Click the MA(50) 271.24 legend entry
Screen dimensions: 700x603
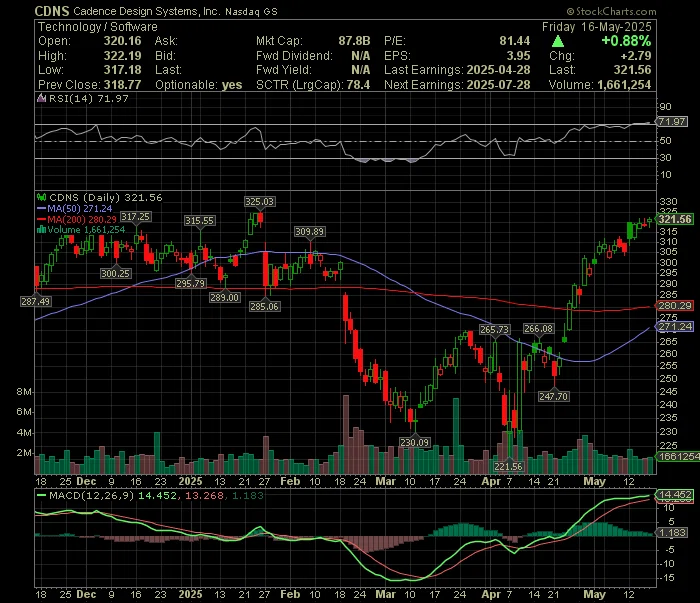coord(75,208)
